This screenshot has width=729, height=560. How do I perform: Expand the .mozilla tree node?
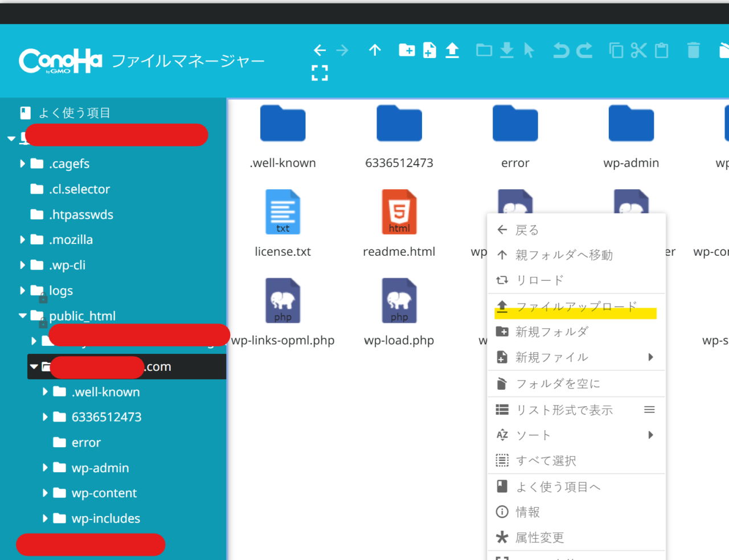[x=22, y=240]
